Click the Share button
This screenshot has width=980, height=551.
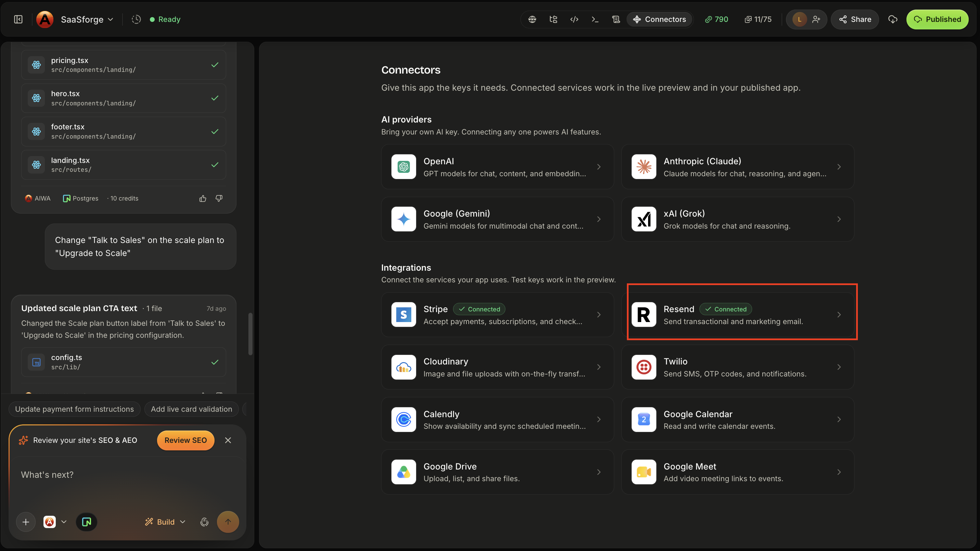point(854,20)
